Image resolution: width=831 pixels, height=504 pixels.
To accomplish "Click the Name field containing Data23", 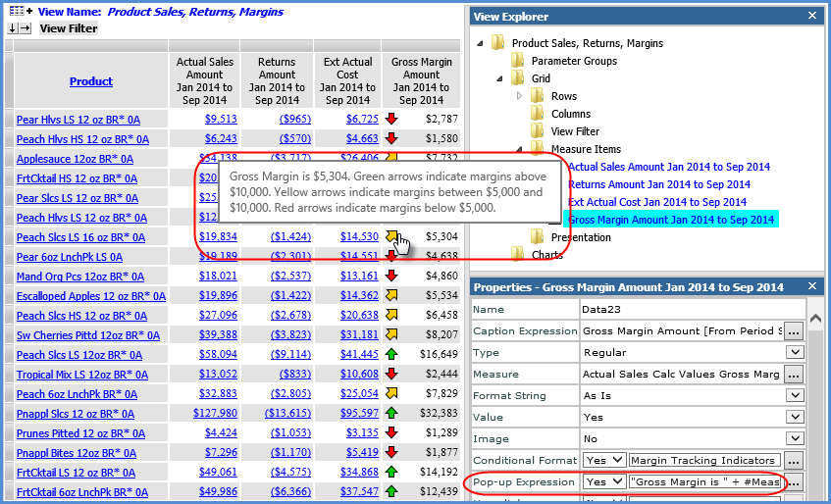I will 692,309.
